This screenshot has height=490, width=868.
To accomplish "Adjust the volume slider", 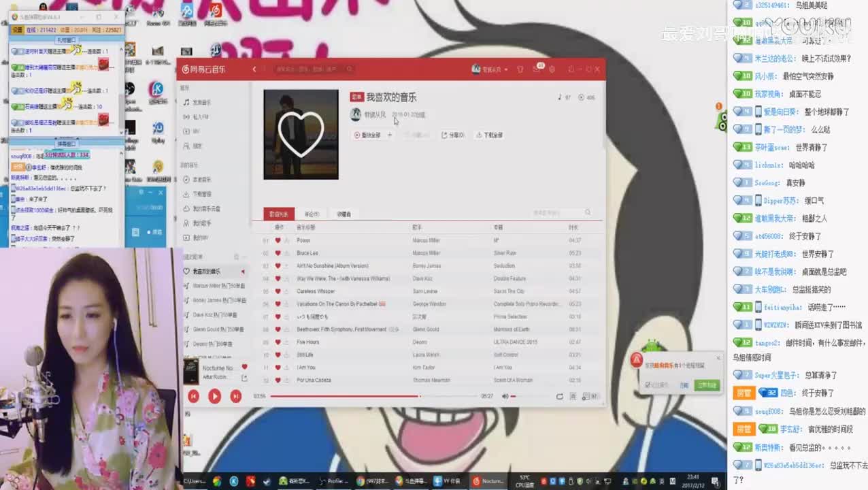I will [x=529, y=396].
